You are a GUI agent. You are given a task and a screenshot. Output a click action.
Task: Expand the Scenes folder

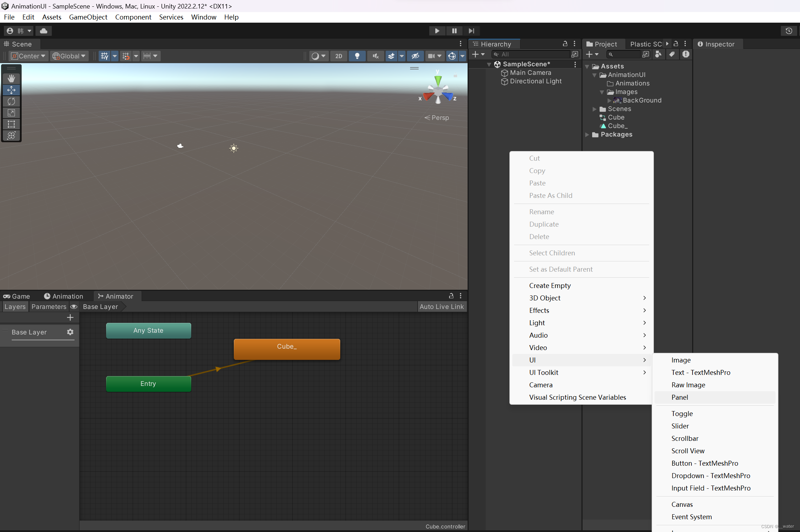pos(595,109)
